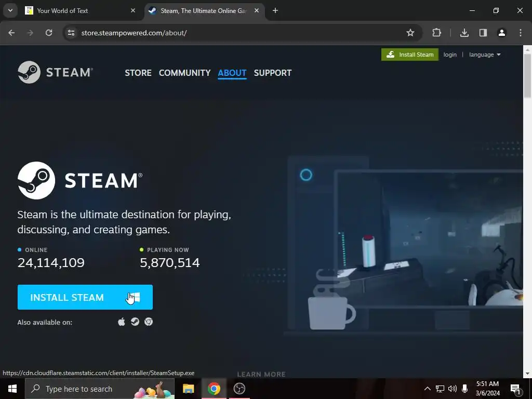Toggle the Chrome side panel
Screen dimensions: 532x399
483,33
